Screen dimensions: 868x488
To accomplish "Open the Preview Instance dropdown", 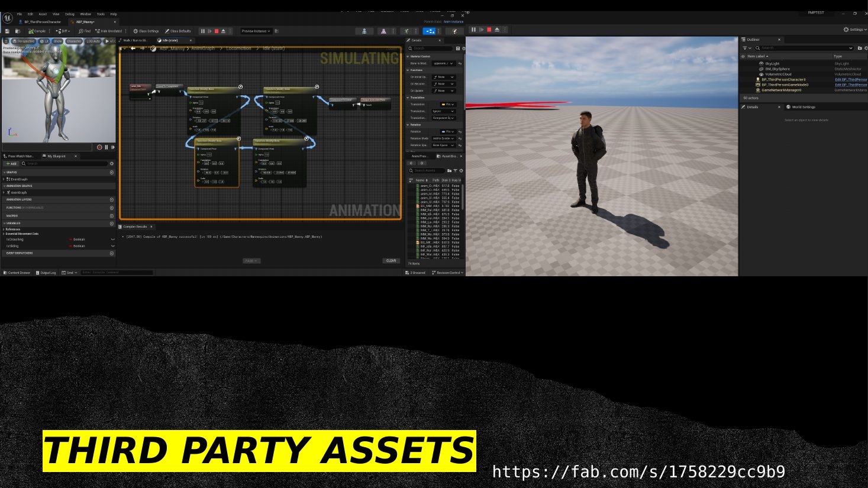I will pyautogui.click(x=256, y=31).
